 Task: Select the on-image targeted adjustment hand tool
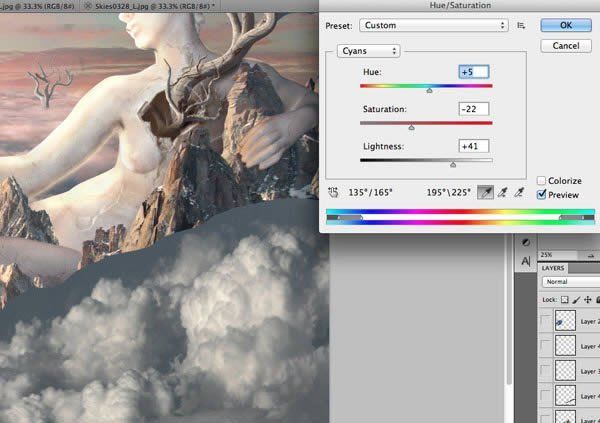pos(333,192)
